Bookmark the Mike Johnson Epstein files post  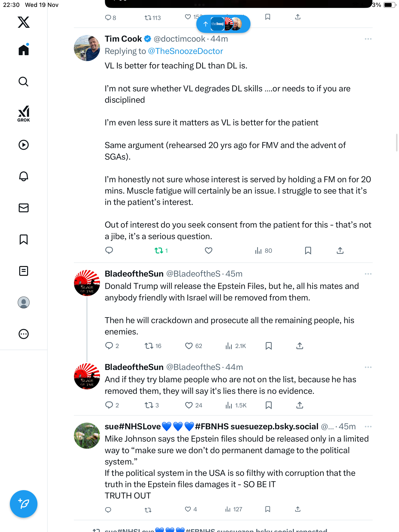[x=268, y=509]
